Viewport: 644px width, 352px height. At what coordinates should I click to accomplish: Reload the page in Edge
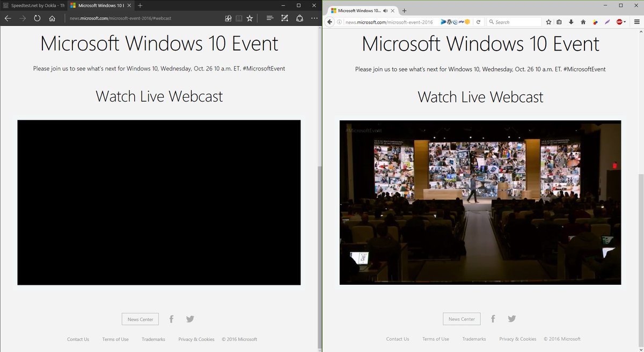tap(37, 18)
